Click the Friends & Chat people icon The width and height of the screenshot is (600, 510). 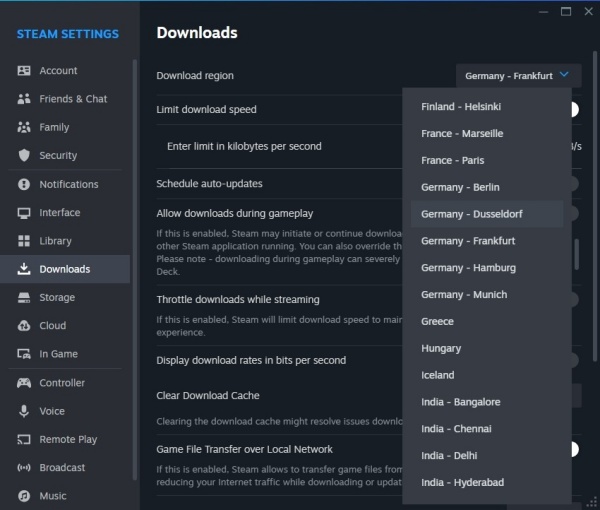point(24,99)
